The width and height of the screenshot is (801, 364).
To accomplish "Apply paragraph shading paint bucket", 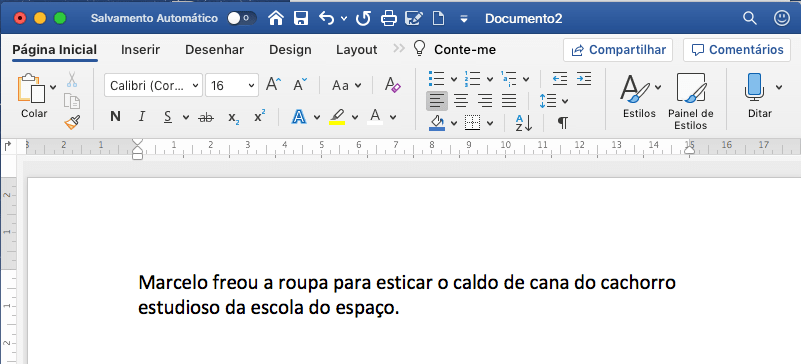I will click(437, 123).
